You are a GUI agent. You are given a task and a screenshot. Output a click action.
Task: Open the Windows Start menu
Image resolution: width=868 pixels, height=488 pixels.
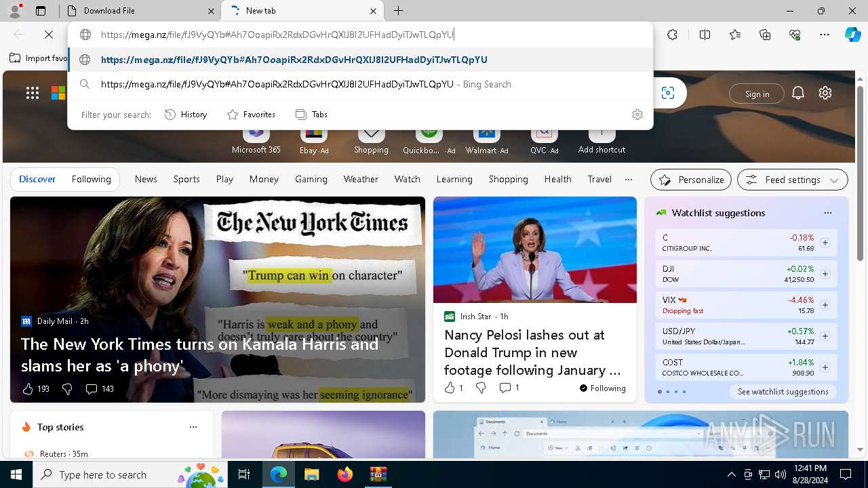tap(16, 474)
